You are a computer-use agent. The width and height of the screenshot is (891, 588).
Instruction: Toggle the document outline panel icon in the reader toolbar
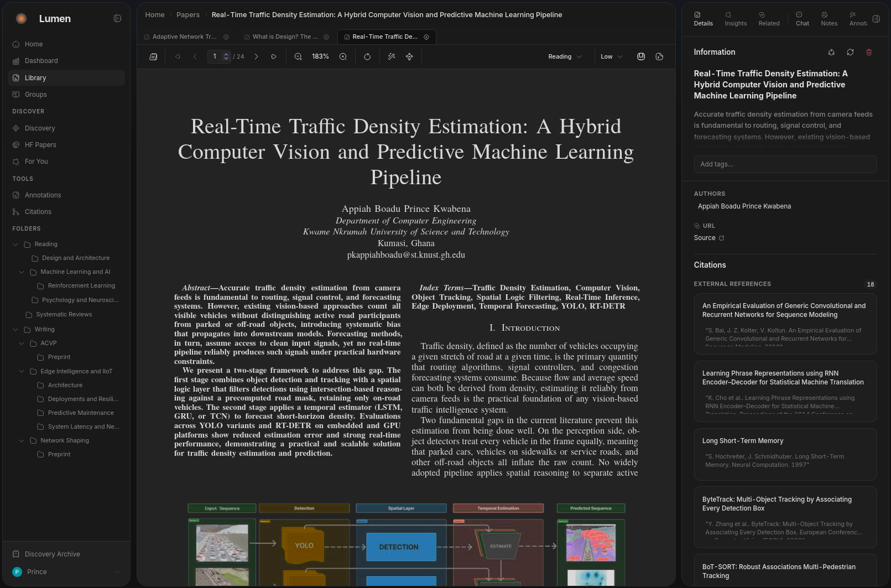[x=154, y=56]
